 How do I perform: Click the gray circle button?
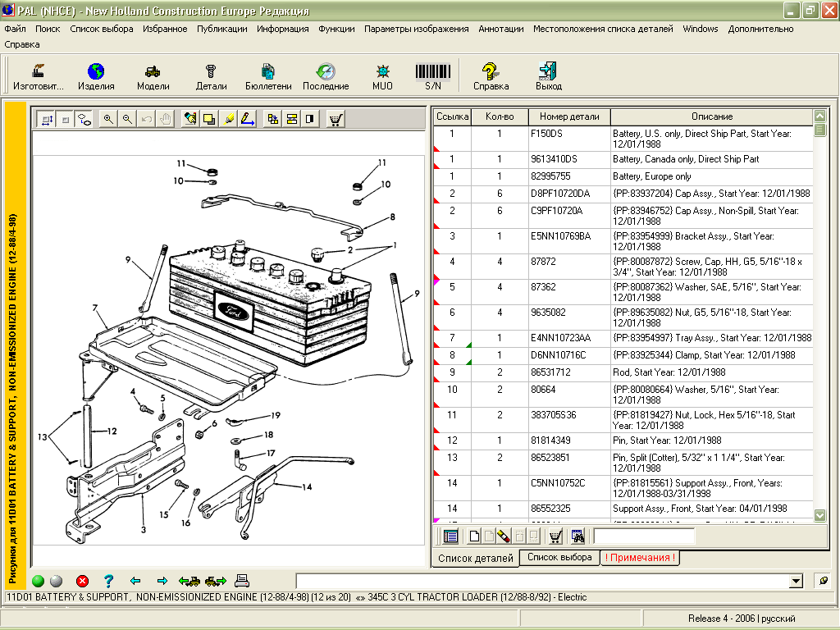pyautogui.click(x=57, y=582)
